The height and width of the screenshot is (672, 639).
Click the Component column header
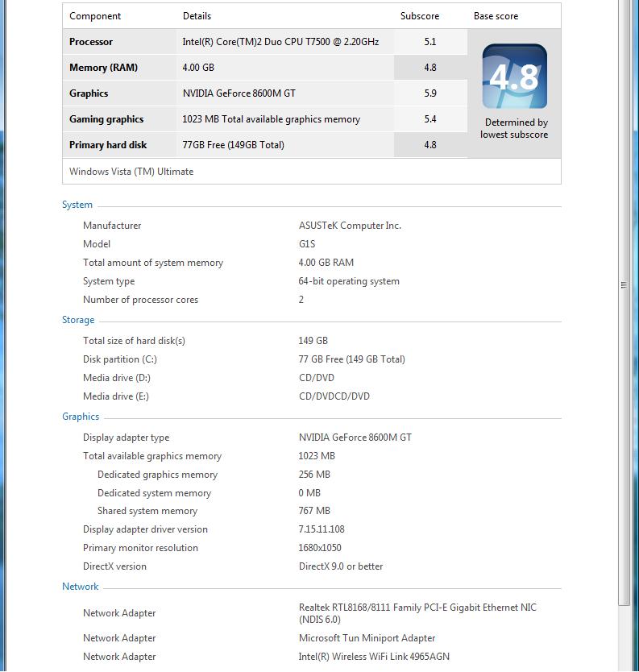95,16
